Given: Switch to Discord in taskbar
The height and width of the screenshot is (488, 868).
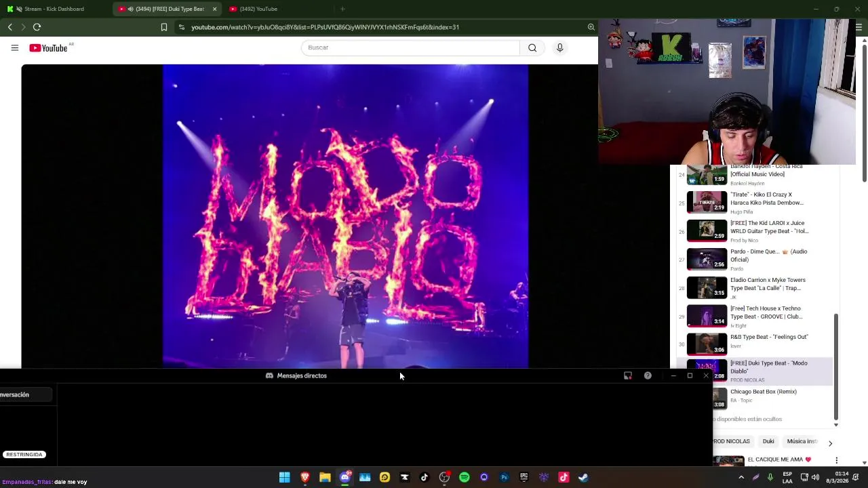Looking at the screenshot, I should (345, 477).
